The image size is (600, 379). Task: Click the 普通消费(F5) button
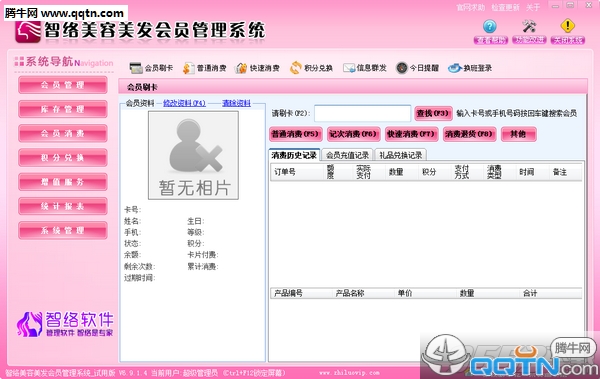click(x=295, y=134)
